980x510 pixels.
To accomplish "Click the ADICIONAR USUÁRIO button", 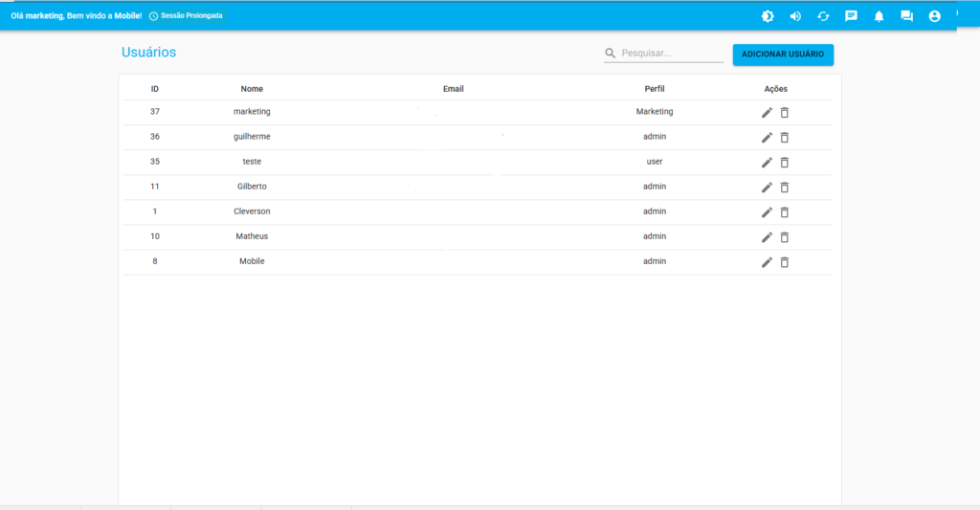I will [x=783, y=55].
